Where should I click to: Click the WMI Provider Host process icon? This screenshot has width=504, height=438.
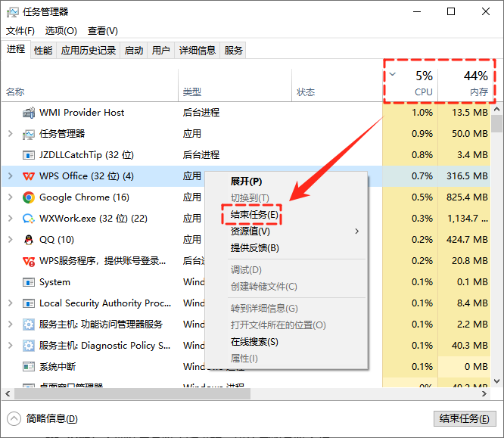[x=29, y=113]
